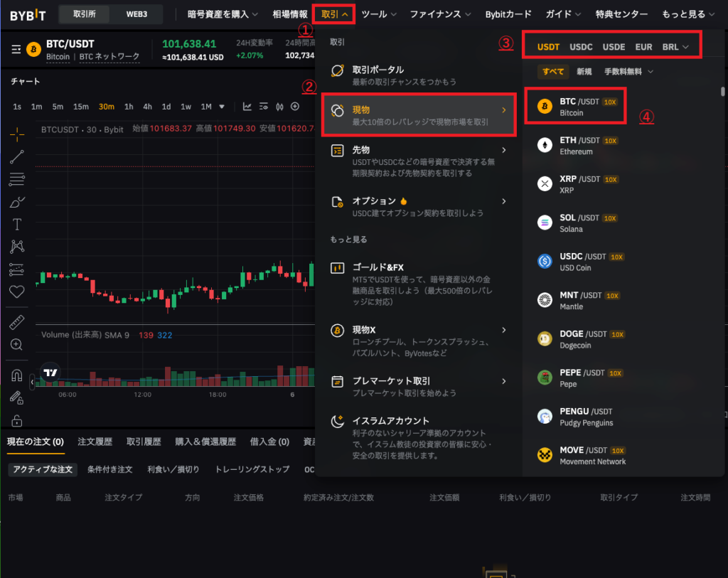The height and width of the screenshot is (578, 728).
Task: Click the heart favorites icon
Action: tap(17, 291)
